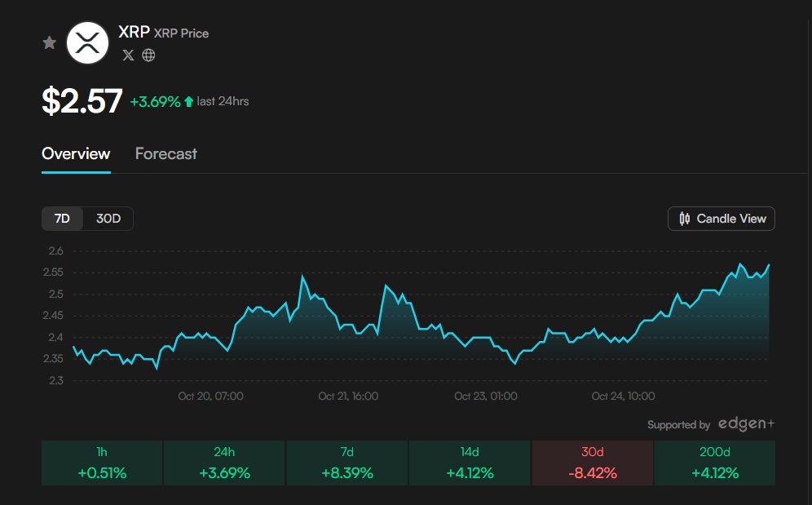Click the 2.6 y-axis label
The image size is (812, 505).
pyautogui.click(x=56, y=251)
